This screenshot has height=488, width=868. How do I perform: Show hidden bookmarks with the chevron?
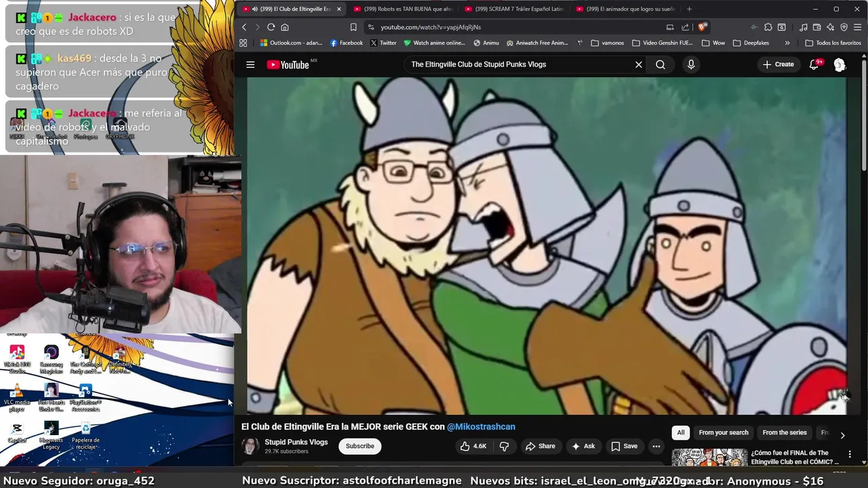coord(787,43)
